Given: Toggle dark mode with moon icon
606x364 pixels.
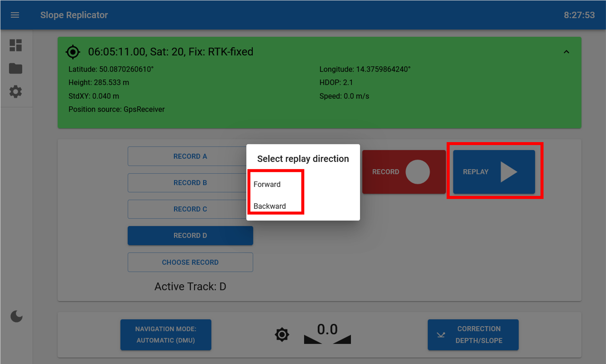Looking at the screenshot, I should pos(16,317).
